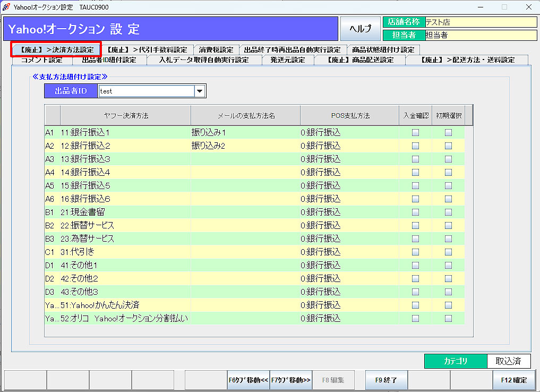
Task: Enable 入金確認 checkbox for 11:銀行振込1
Action: click(415, 132)
